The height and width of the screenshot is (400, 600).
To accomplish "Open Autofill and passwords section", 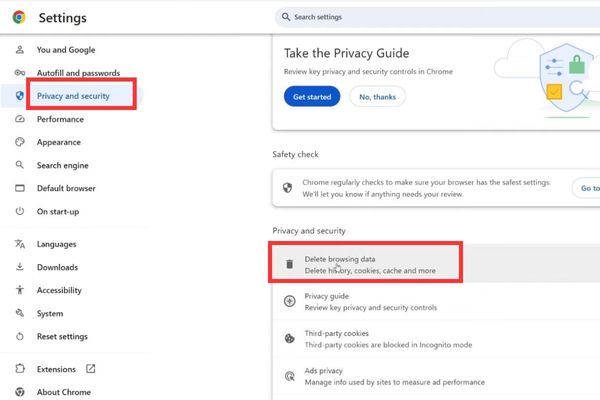I will pos(78,73).
